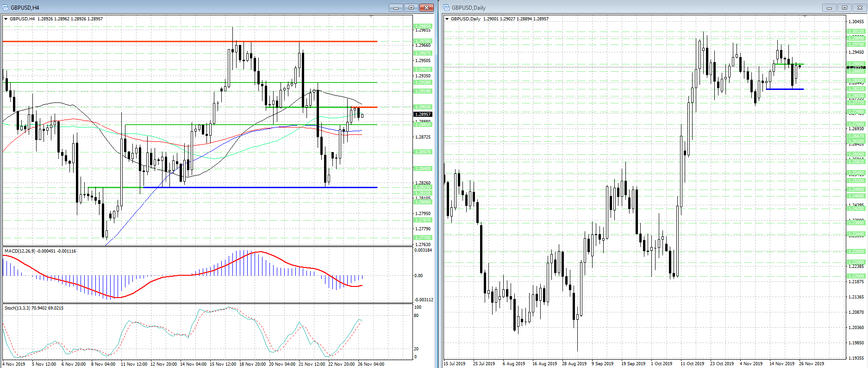Click the chart shift marker on H4 chart
Screen dimensions: 868x368
click(371, 17)
